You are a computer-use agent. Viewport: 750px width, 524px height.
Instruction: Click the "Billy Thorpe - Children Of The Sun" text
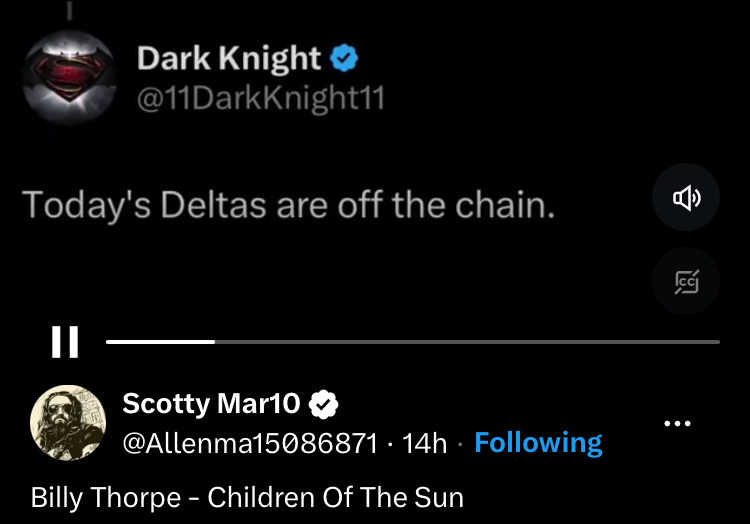[247, 497]
